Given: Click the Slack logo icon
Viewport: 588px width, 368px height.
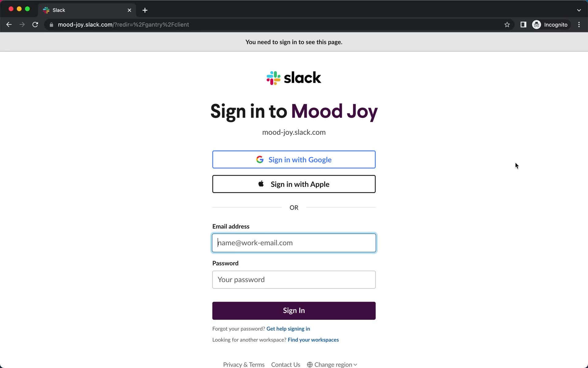Looking at the screenshot, I should coord(273,78).
